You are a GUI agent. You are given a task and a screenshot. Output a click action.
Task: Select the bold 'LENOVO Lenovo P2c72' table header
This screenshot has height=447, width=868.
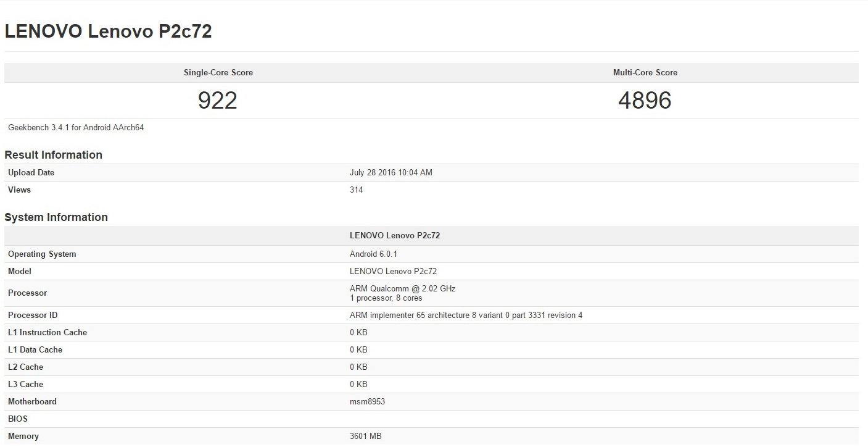tap(395, 236)
